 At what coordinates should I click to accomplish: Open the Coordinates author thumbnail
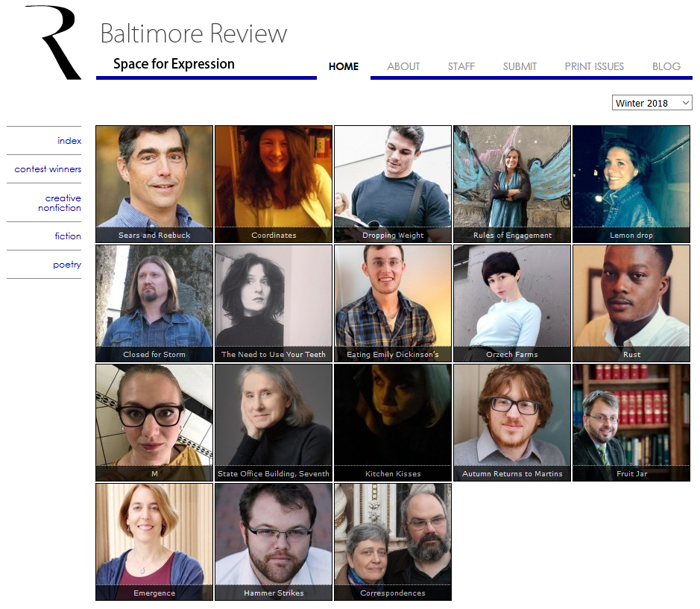click(274, 184)
